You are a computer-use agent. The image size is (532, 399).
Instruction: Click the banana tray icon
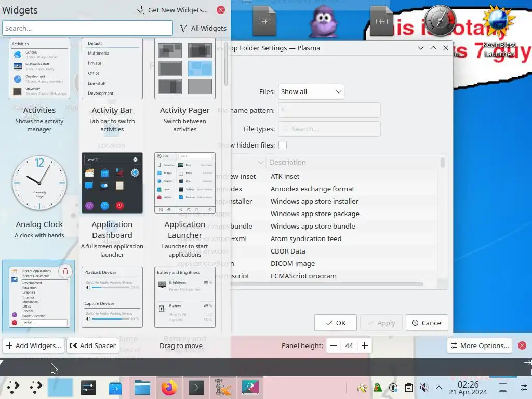click(362, 387)
